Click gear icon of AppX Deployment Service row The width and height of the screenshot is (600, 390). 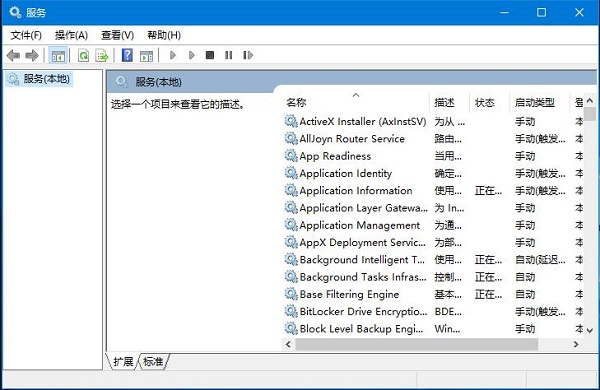[291, 242]
